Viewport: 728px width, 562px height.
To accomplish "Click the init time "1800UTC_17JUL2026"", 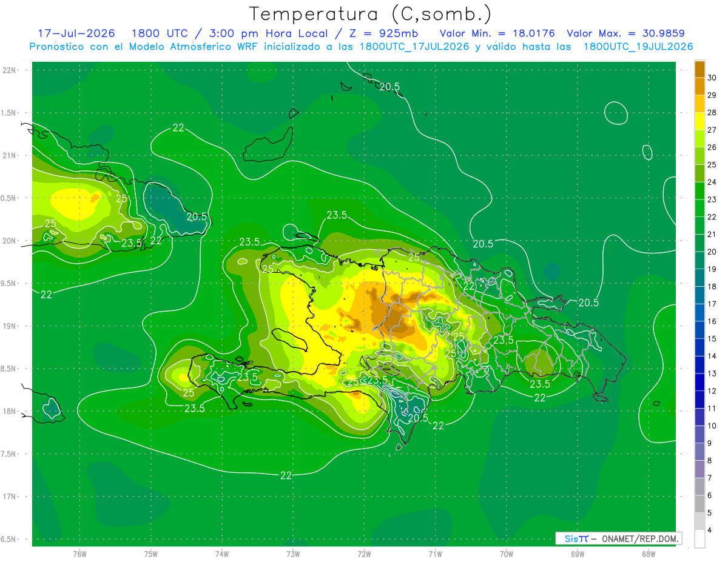I will pos(415,47).
